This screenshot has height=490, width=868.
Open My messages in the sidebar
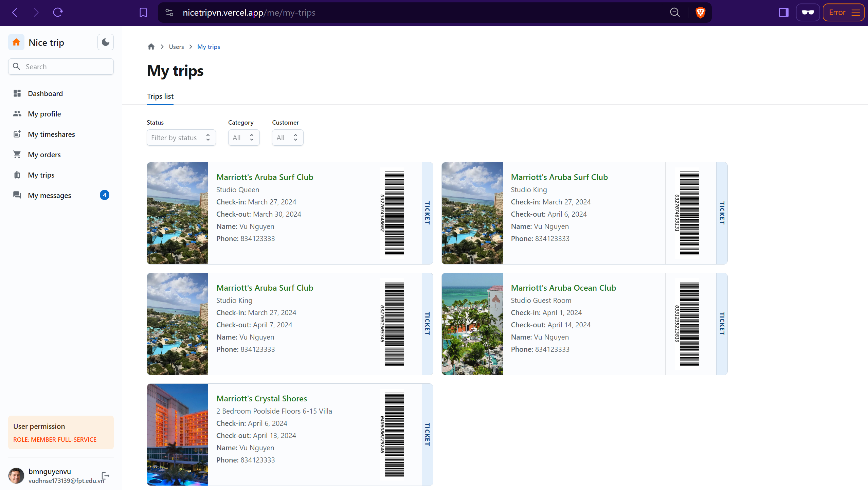tap(61, 195)
